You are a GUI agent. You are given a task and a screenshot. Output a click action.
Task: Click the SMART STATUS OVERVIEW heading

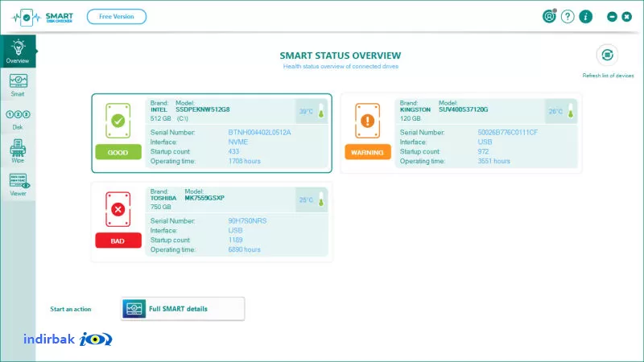340,56
